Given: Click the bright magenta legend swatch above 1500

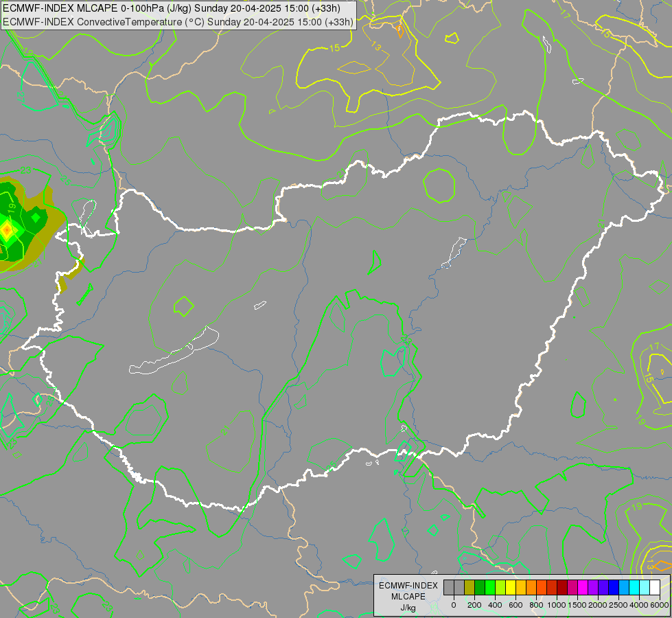Looking at the screenshot, I should 583,587.
